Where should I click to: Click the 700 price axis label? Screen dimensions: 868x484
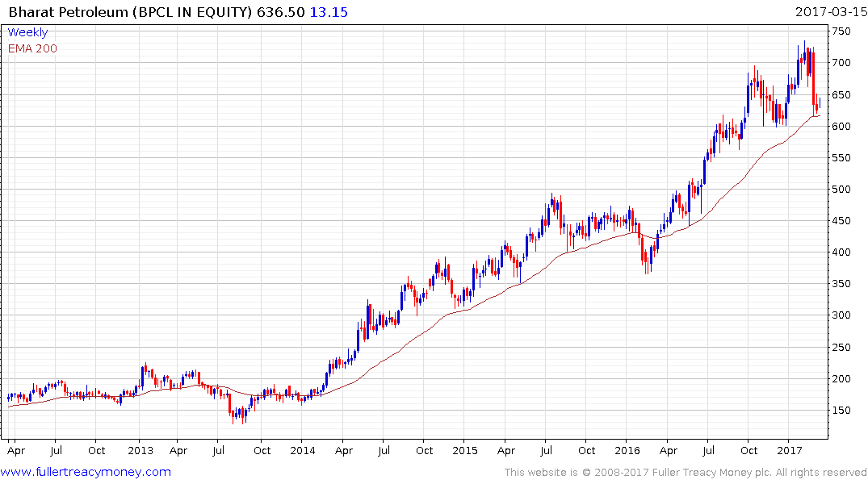pos(841,63)
